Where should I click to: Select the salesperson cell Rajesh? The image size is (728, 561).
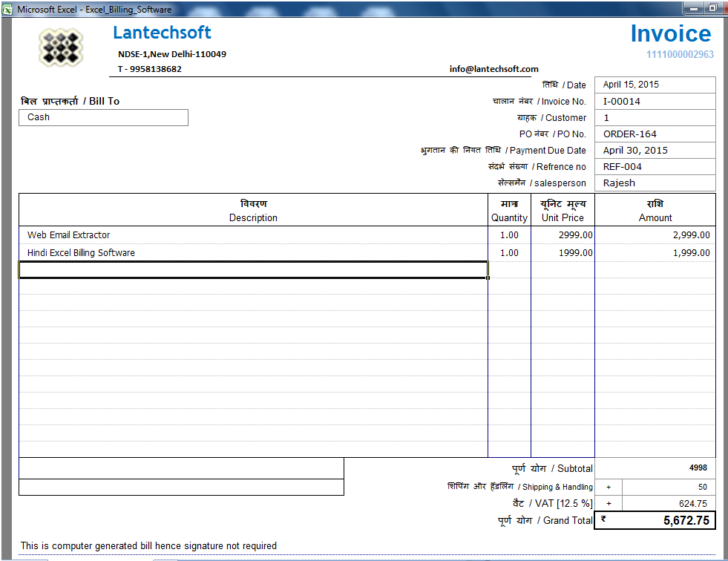click(x=655, y=183)
